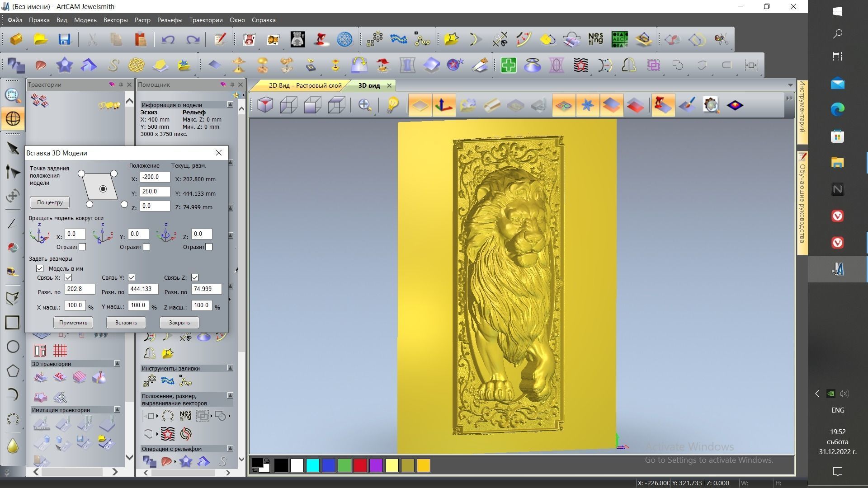This screenshot has height=488, width=868.
Task: Collapse the Положение, размер, выравнивание векторов section
Action: click(x=230, y=396)
